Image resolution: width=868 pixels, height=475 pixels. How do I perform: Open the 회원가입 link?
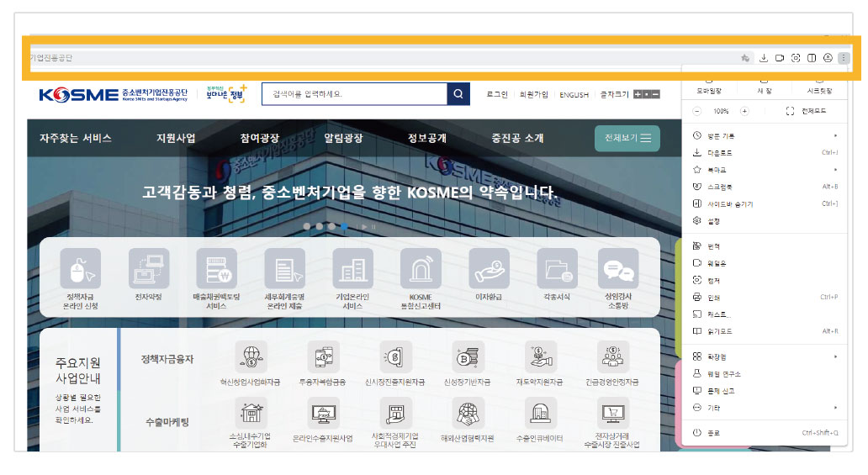point(533,95)
